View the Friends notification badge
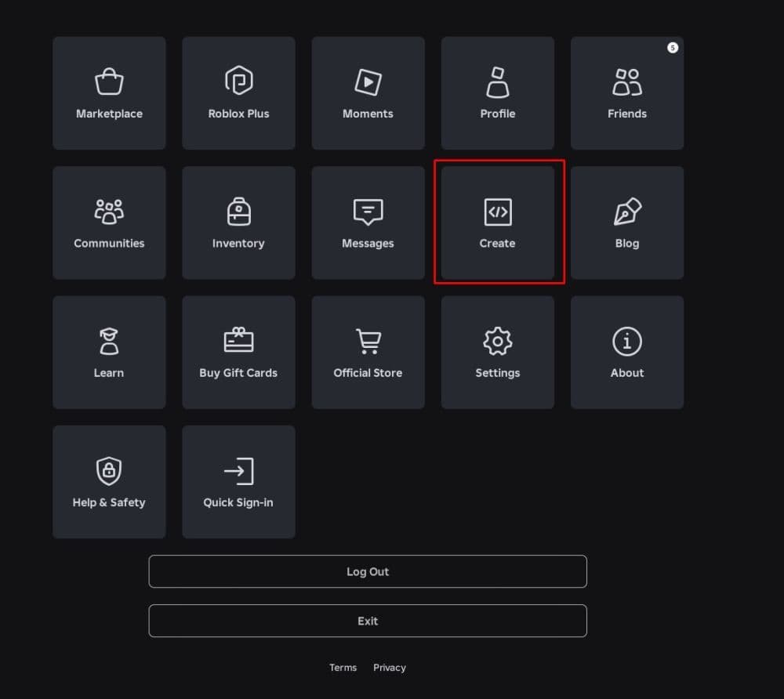The image size is (784, 699). coord(673,48)
